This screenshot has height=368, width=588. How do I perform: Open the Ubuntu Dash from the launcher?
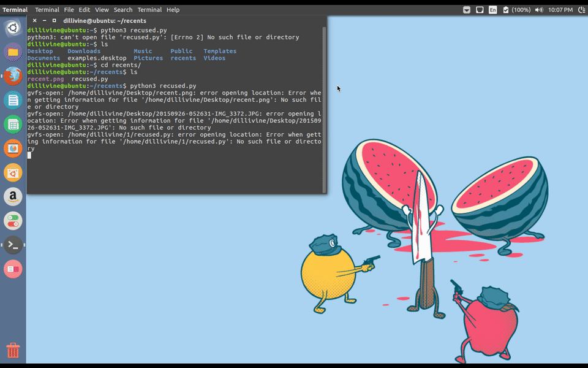pyautogui.click(x=13, y=28)
